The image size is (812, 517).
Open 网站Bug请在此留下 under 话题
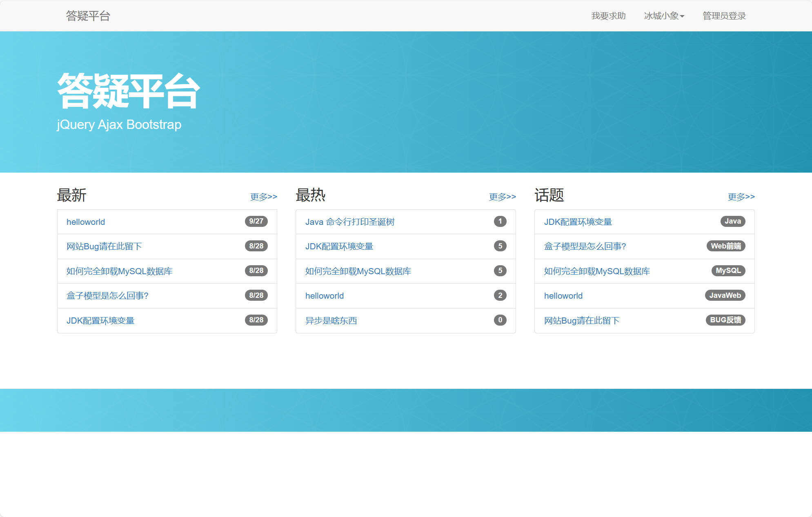click(581, 320)
